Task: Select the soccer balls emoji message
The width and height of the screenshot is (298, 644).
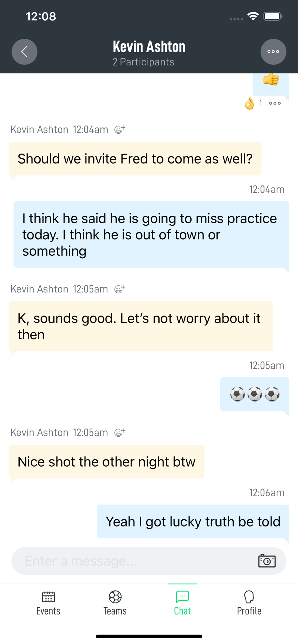Action: pyautogui.click(x=254, y=394)
